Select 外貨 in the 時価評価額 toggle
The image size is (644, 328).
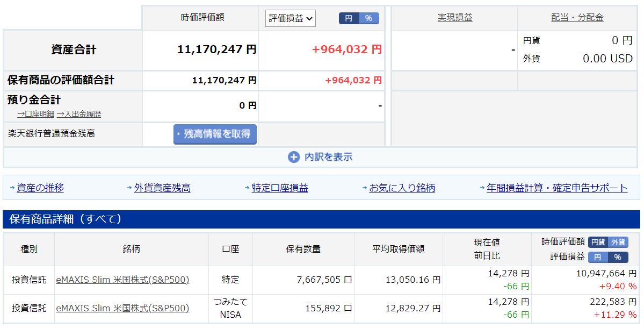click(618, 243)
